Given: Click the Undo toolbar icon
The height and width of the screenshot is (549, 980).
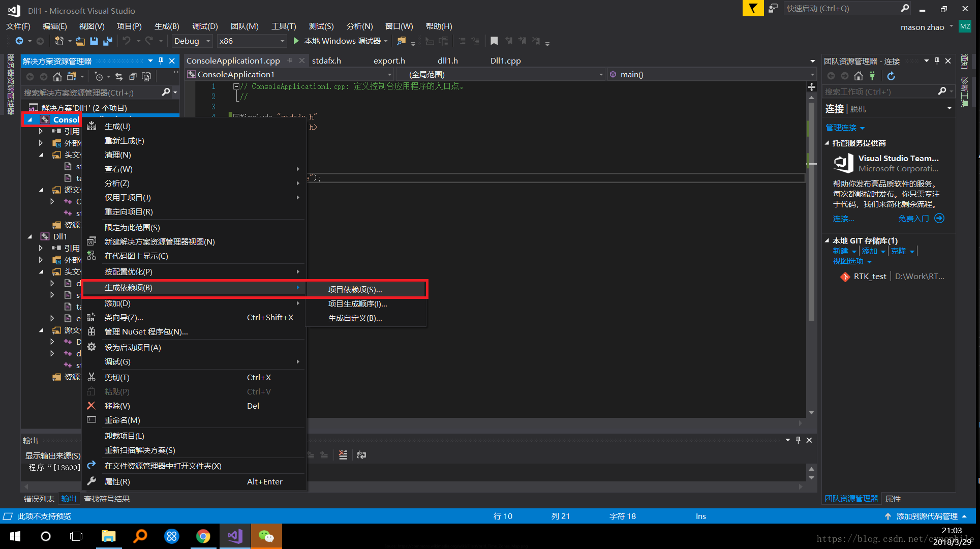Looking at the screenshot, I should click(x=127, y=41).
